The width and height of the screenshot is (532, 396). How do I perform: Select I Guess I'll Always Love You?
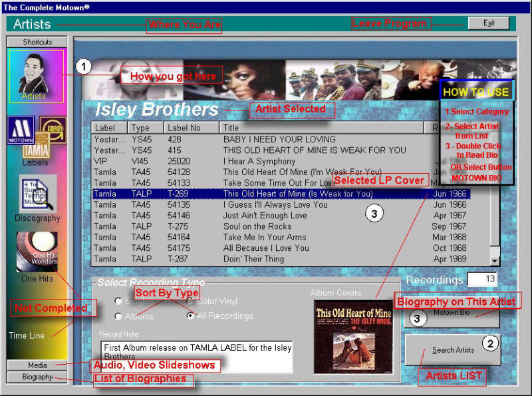(281, 205)
